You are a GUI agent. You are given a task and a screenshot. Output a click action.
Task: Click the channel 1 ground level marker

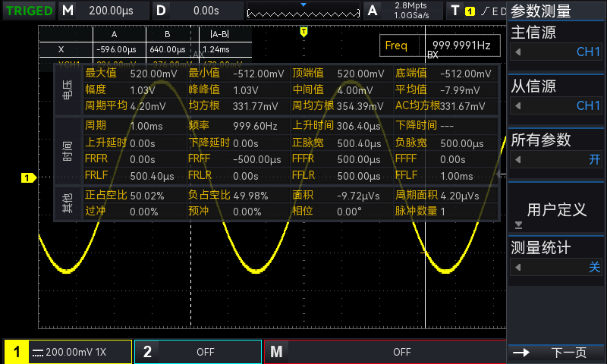pos(28,178)
